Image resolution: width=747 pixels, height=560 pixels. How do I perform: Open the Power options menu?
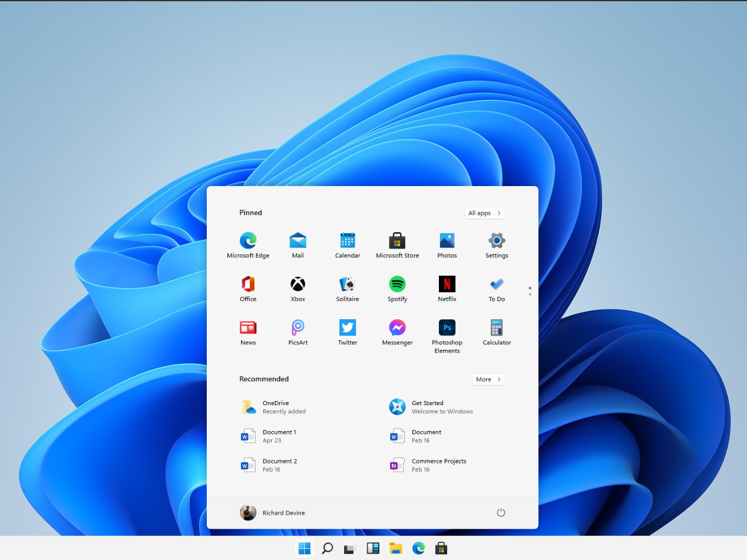click(x=501, y=513)
